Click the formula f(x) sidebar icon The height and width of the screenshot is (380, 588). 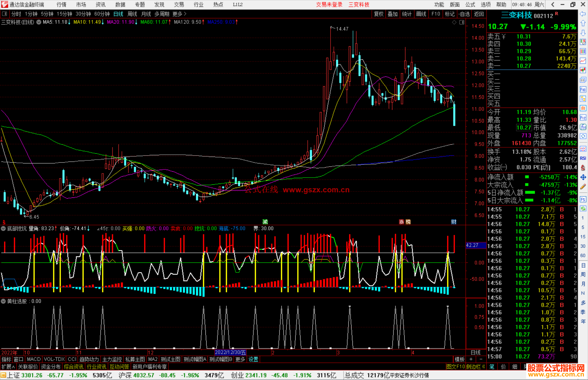pyautogui.click(x=583, y=127)
